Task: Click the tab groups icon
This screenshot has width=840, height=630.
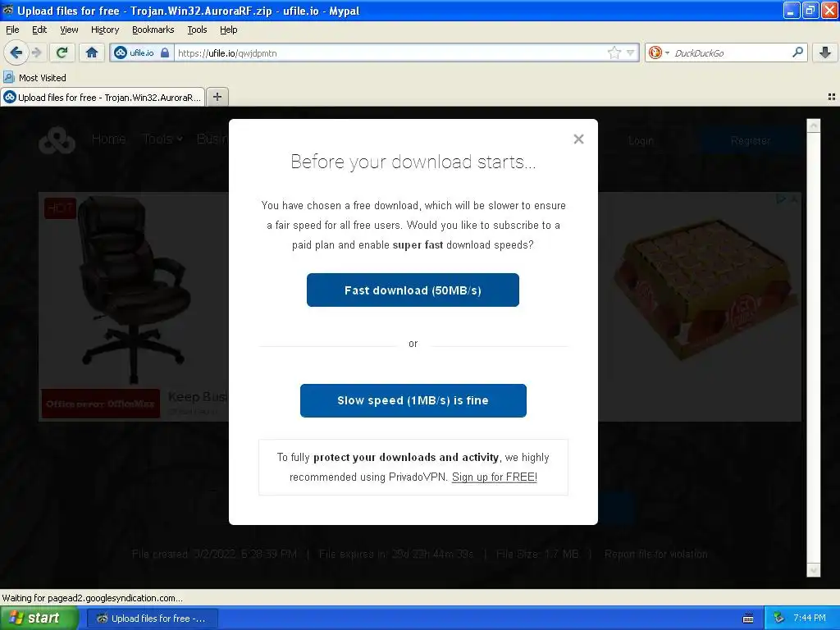Action: (832, 97)
